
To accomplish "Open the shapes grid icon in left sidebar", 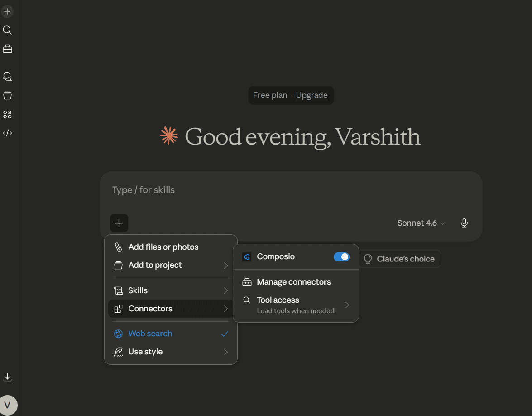I will pos(7,115).
